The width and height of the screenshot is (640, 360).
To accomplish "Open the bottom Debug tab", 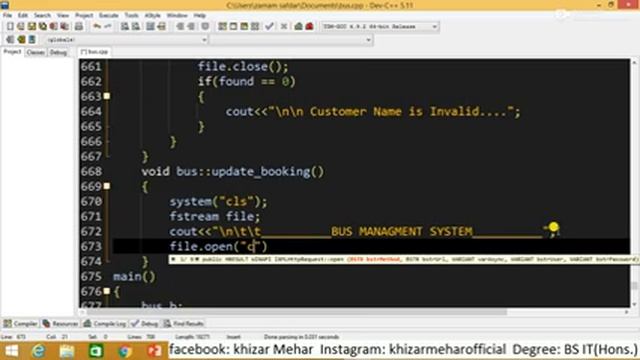I will click(x=144, y=323).
